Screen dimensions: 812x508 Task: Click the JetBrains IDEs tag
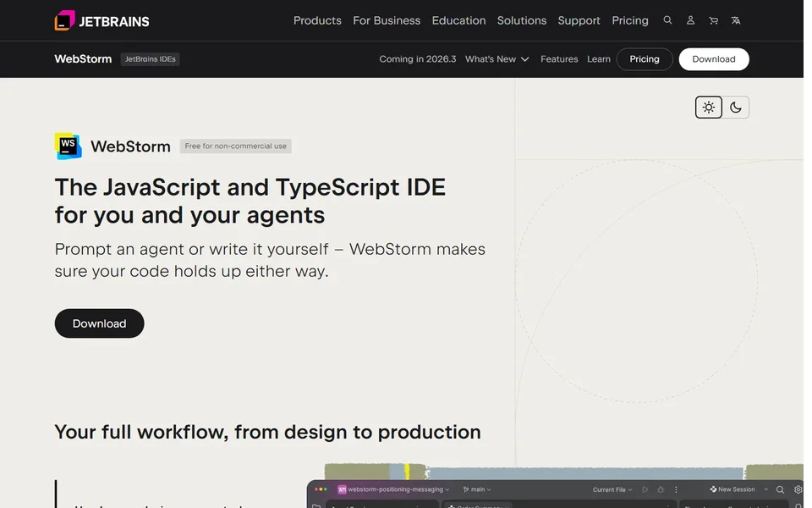(151, 59)
